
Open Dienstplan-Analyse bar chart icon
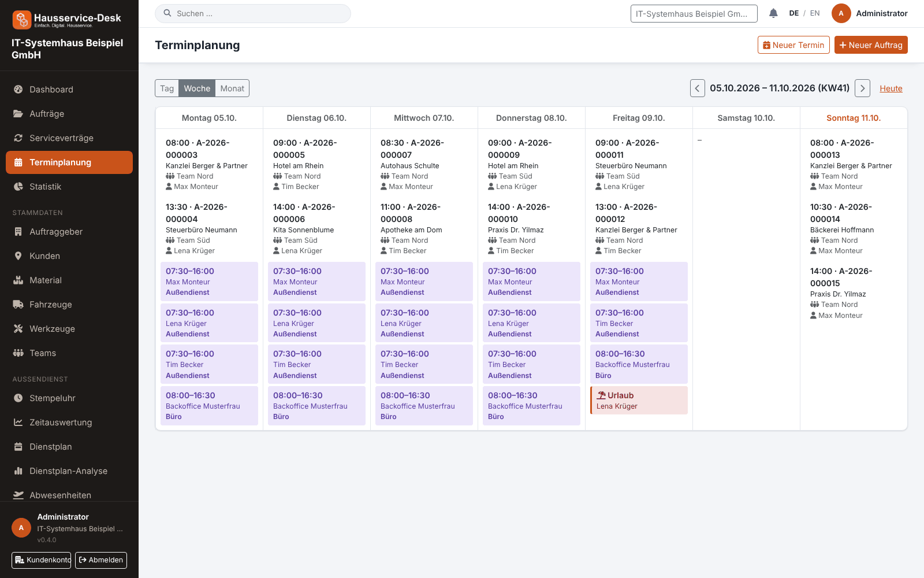point(18,471)
